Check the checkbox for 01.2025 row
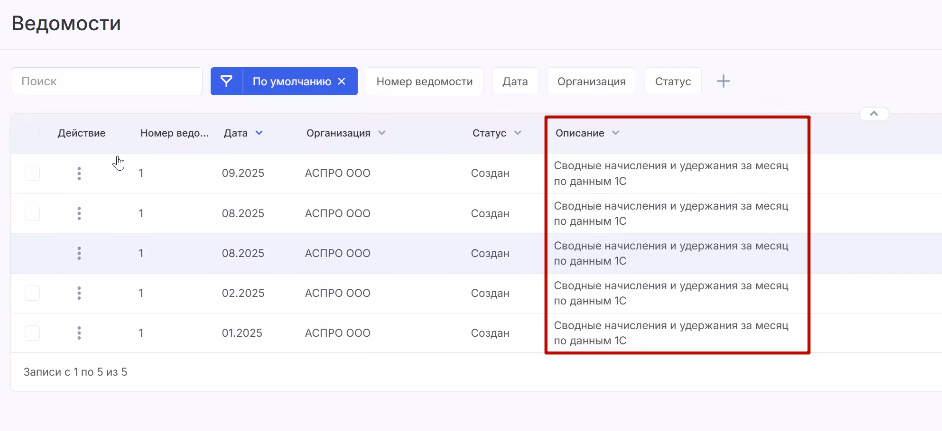Screen dimensions: 942x431 pyautogui.click(x=33, y=333)
